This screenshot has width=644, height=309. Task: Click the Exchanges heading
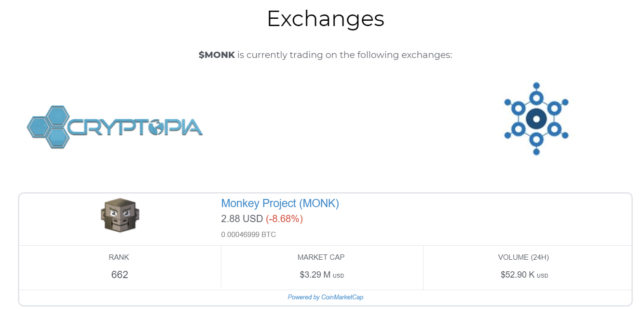point(326,18)
